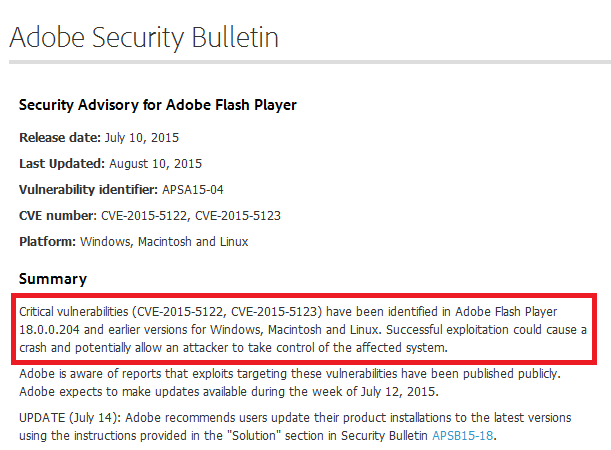Click the red-outlined critical vulnerabilities paragraph

tap(305, 329)
